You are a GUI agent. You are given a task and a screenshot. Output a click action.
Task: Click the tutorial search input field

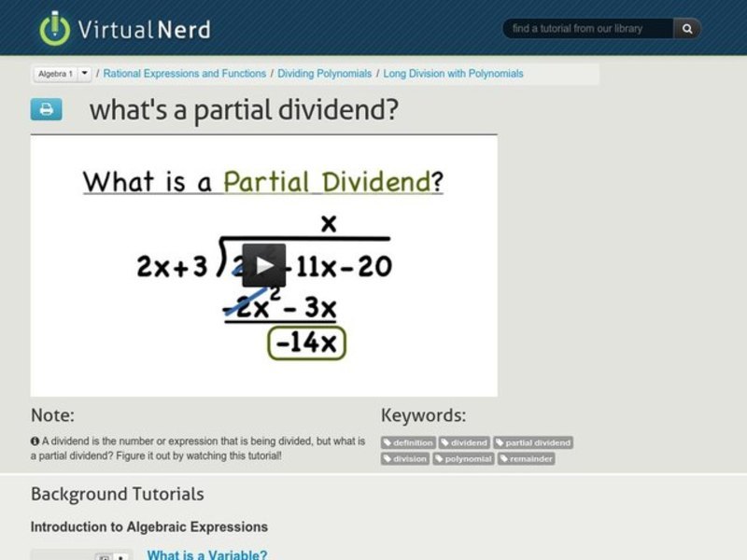(x=588, y=28)
